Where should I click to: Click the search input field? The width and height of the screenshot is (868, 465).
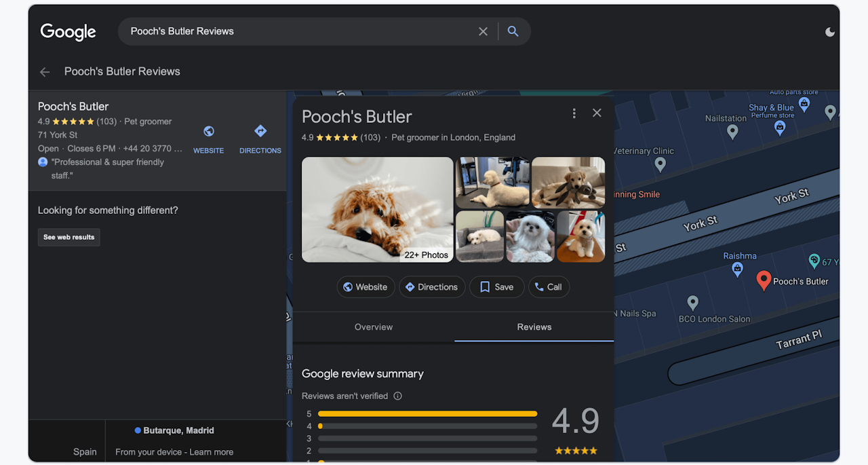(x=298, y=31)
